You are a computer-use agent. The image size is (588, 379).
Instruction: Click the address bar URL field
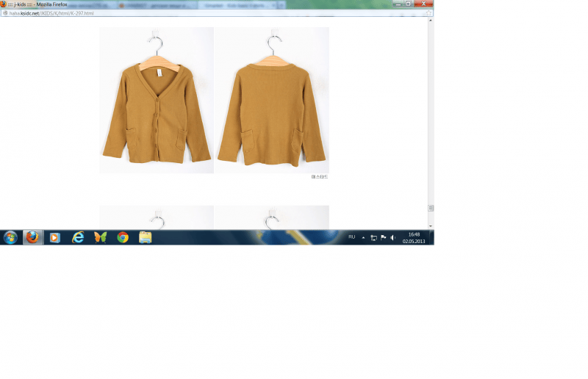point(215,13)
